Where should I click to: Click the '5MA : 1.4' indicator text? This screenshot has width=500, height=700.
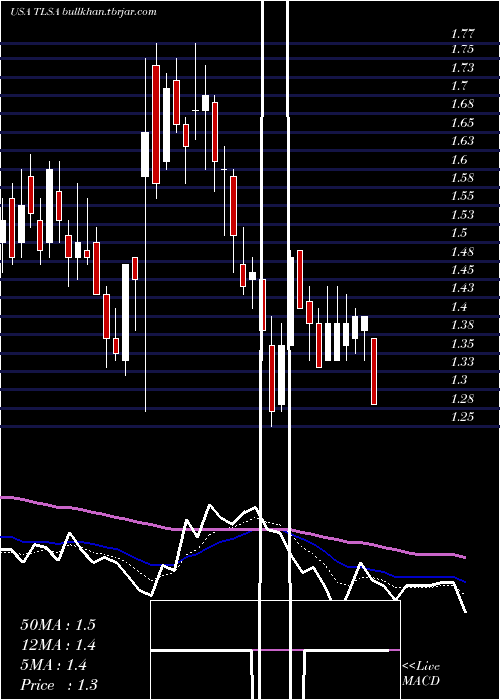coord(54,665)
